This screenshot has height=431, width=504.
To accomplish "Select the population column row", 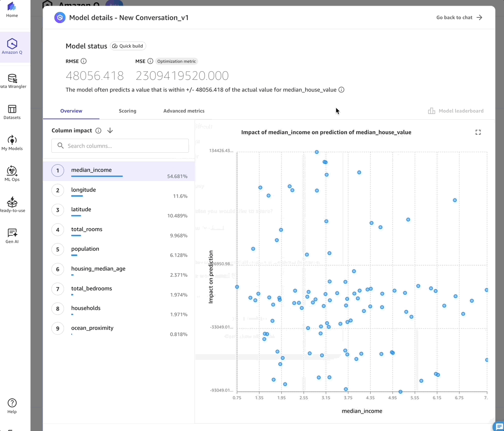I will coord(119,250).
